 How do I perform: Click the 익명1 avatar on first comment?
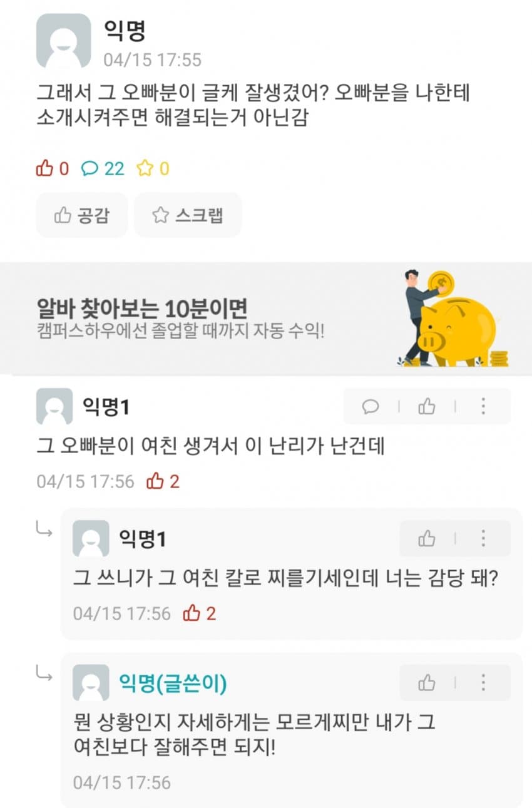point(54,407)
